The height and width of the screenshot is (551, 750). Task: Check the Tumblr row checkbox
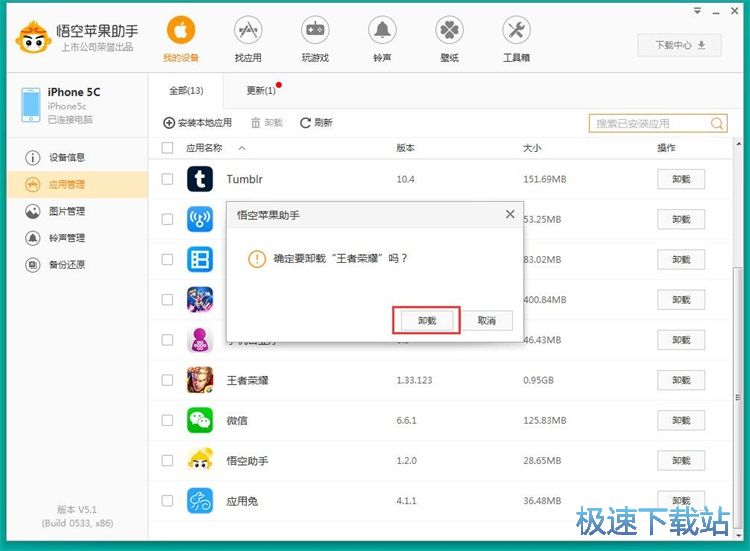point(167,179)
